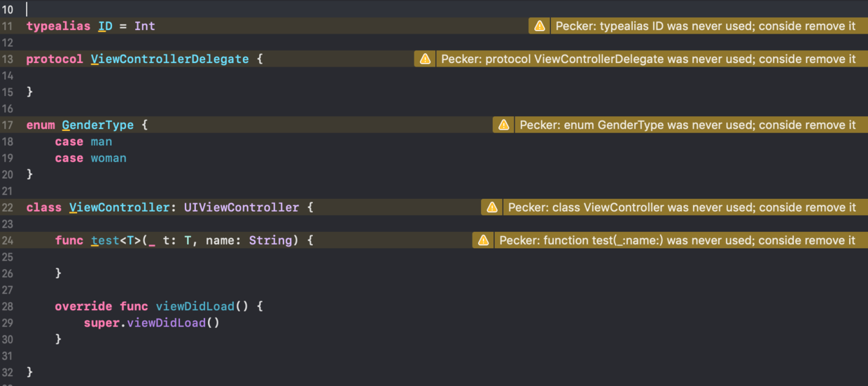Click the underlined ID identifier
Viewport: 868px width, 386px height.
[x=105, y=26]
